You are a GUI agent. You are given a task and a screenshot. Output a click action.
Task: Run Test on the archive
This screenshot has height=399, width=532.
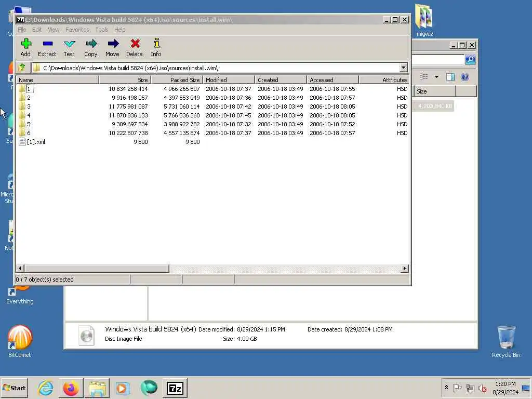click(69, 47)
